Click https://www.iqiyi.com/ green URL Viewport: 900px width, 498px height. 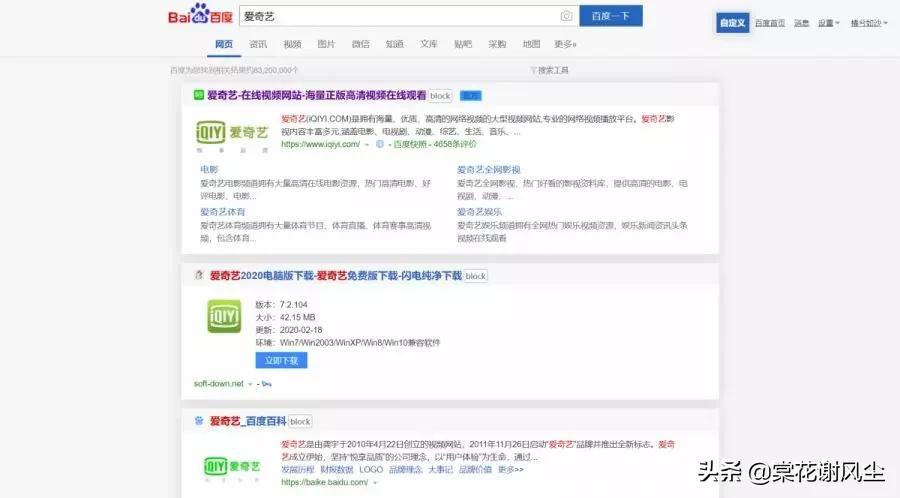pos(320,145)
